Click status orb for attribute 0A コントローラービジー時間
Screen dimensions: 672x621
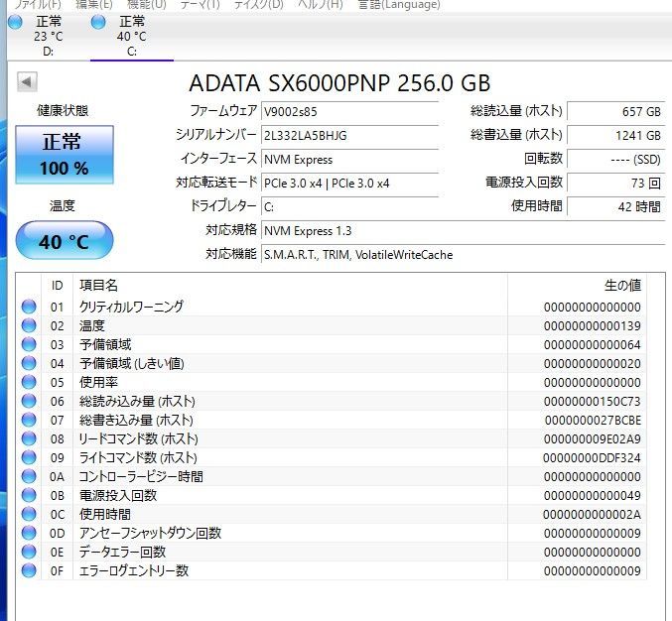coord(29,476)
